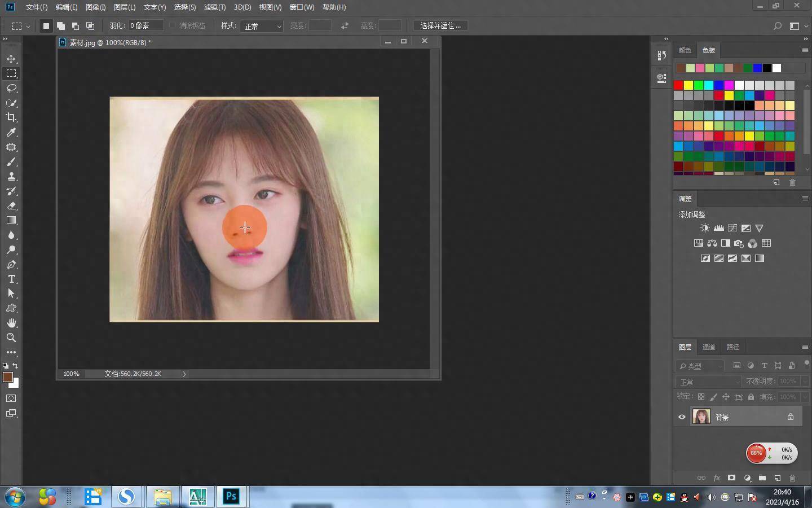812x508 pixels.
Task: Add a Brightness/Contrast adjustment
Action: 705,228
